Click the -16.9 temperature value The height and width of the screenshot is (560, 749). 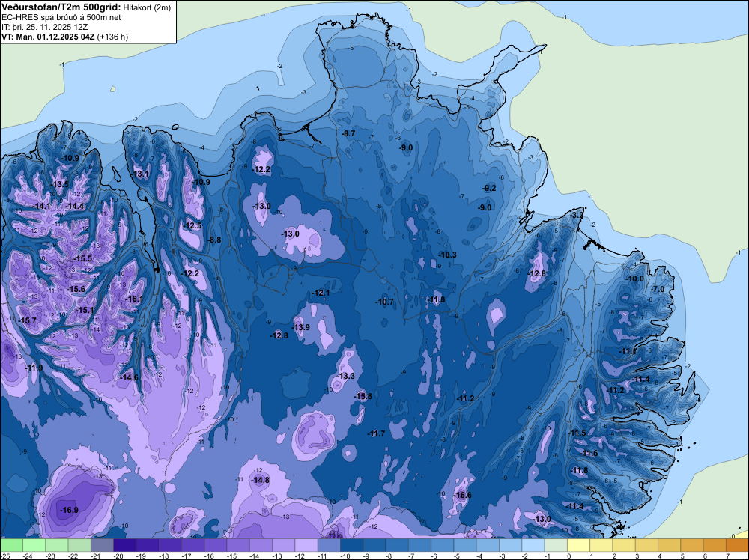tap(69, 510)
